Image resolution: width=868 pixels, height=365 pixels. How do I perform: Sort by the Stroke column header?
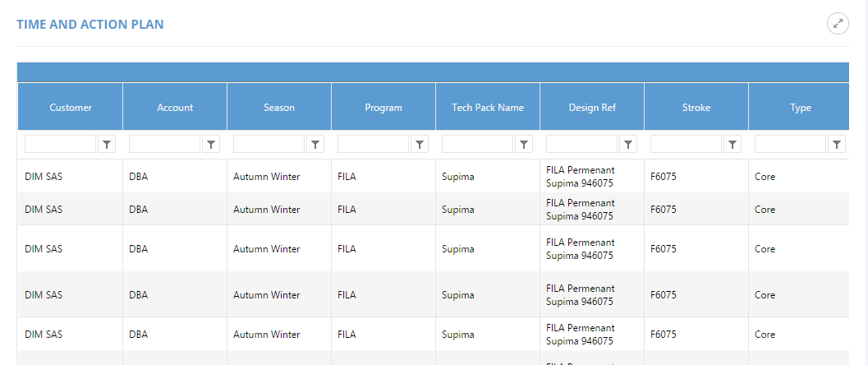tap(696, 107)
